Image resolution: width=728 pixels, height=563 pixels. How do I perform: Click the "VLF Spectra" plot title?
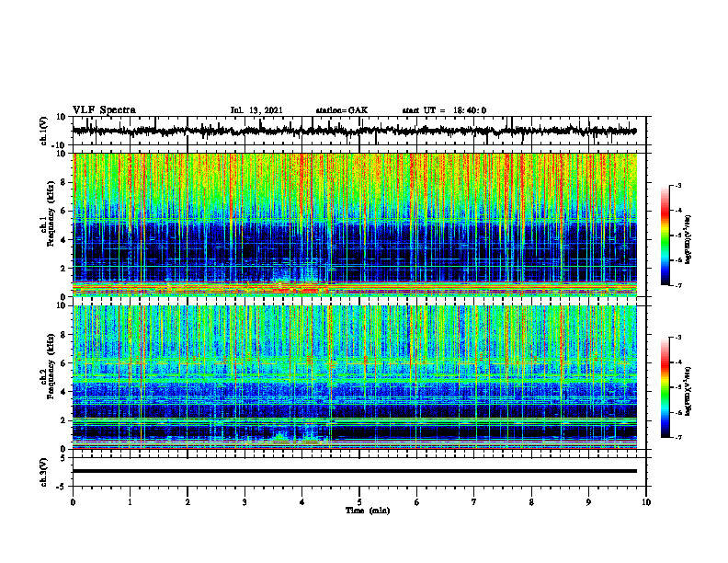pyautogui.click(x=104, y=110)
